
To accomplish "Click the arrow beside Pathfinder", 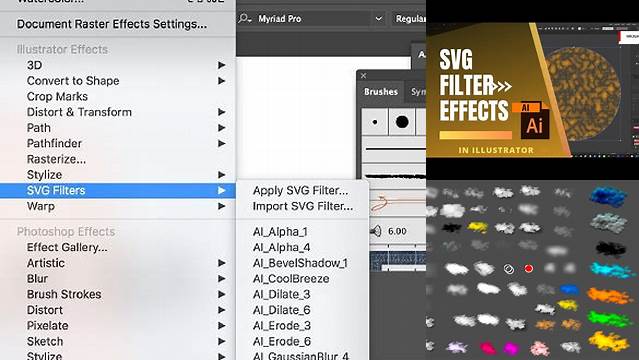I will (221, 144).
